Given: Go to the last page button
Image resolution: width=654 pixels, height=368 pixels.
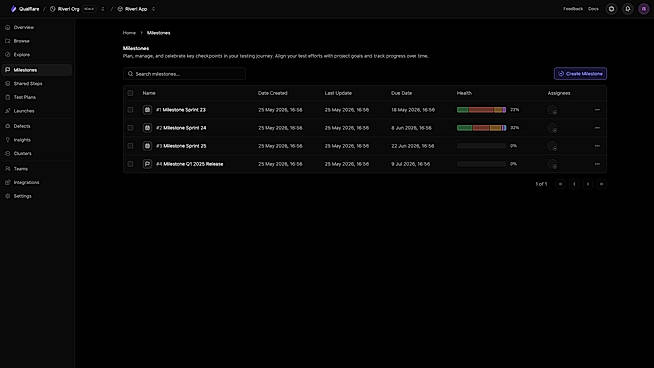Looking at the screenshot, I should (x=601, y=184).
